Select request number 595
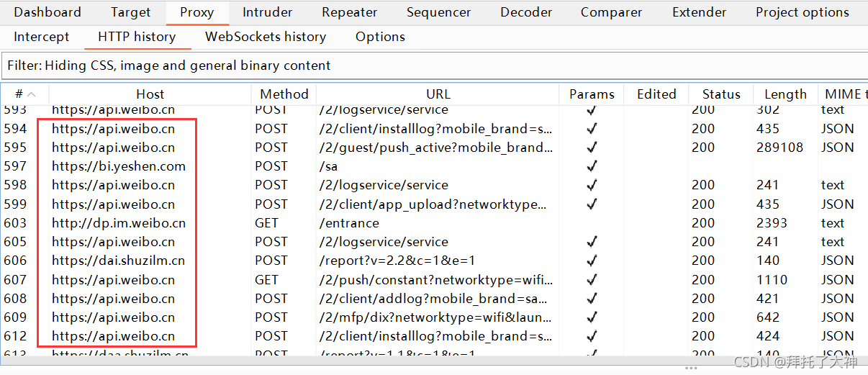 pos(15,148)
